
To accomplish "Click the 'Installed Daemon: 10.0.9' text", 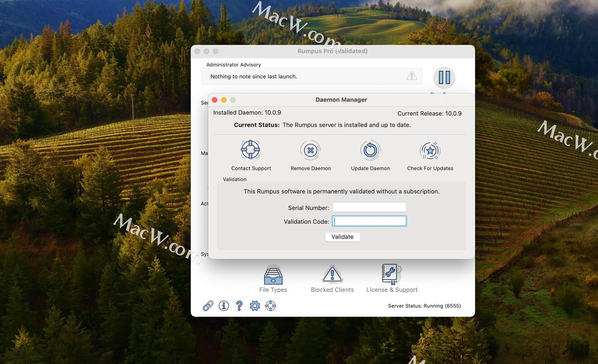I will pos(247,113).
